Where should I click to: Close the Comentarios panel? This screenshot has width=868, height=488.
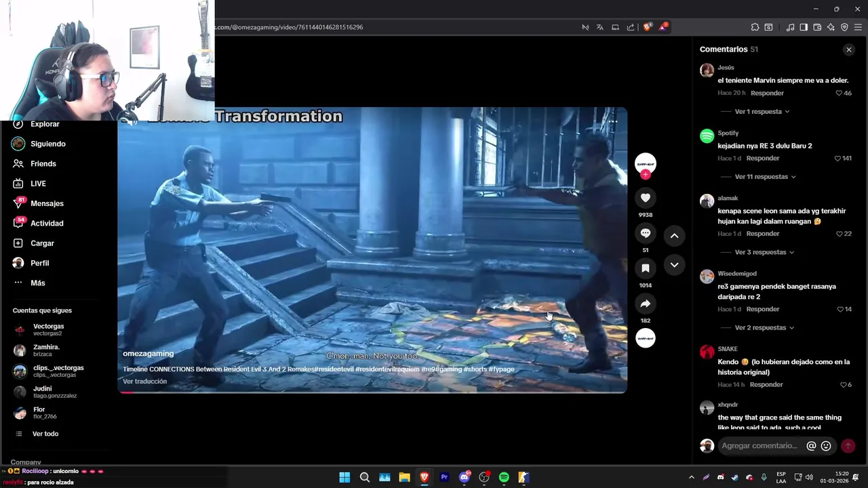pyautogui.click(x=848, y=49)
